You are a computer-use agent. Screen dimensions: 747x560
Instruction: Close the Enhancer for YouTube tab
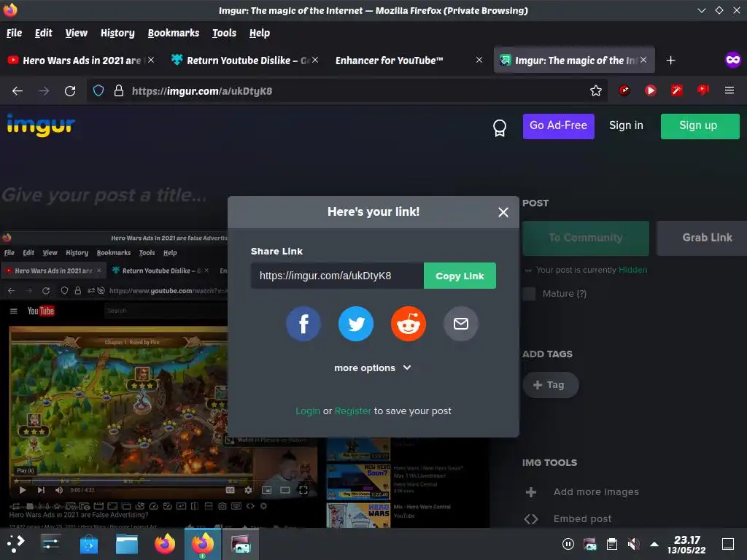(x=479, y=60)
